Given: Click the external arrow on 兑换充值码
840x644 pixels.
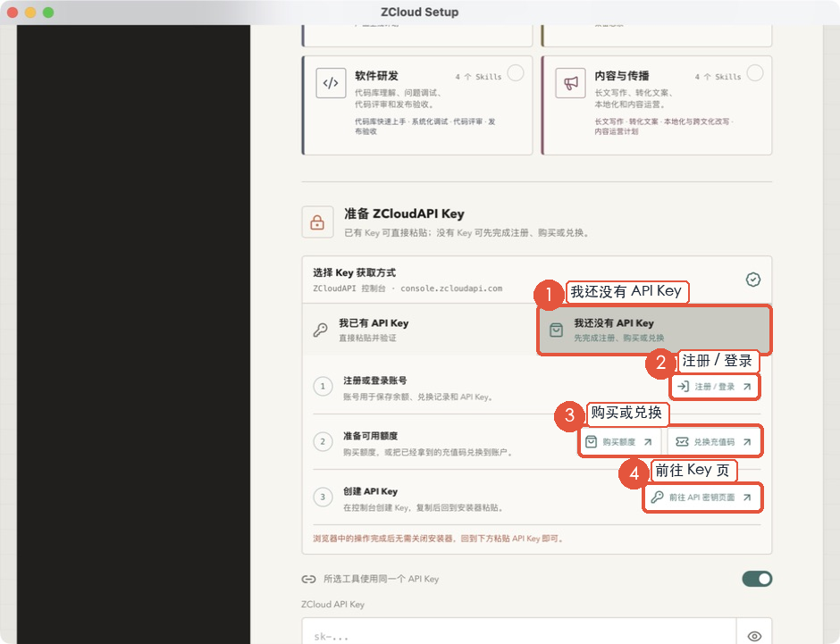Looking at the screenshot, I should pyautogui.click(x=747, y=441).
